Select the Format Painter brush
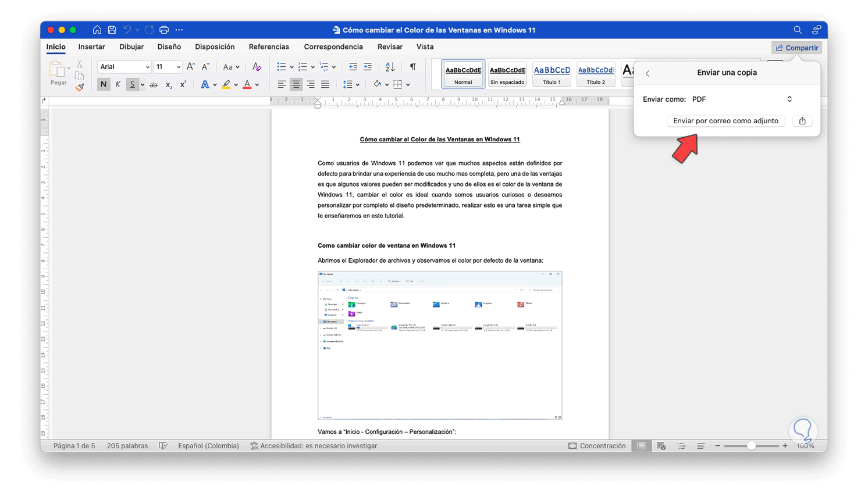868x493 pixels. pos(80,87)
